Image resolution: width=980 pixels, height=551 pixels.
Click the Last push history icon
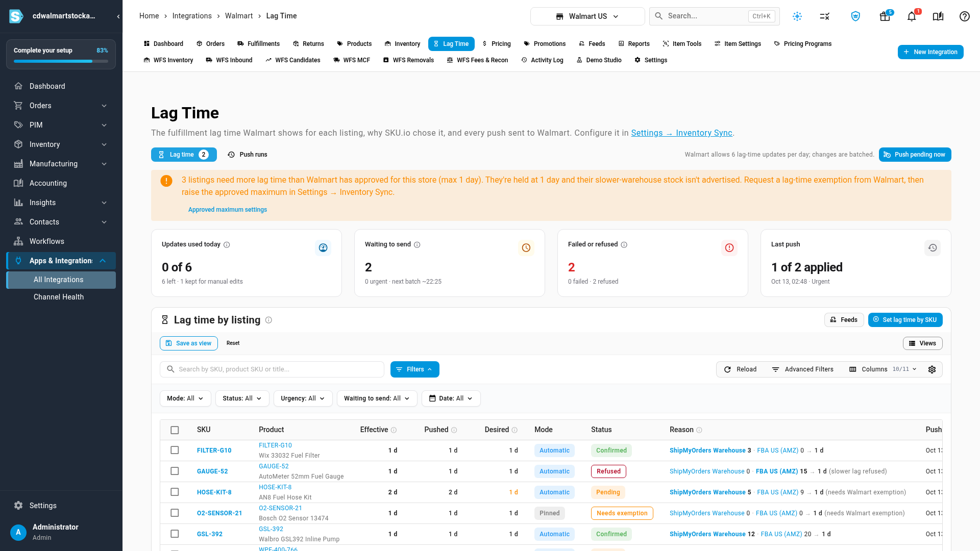932,248
